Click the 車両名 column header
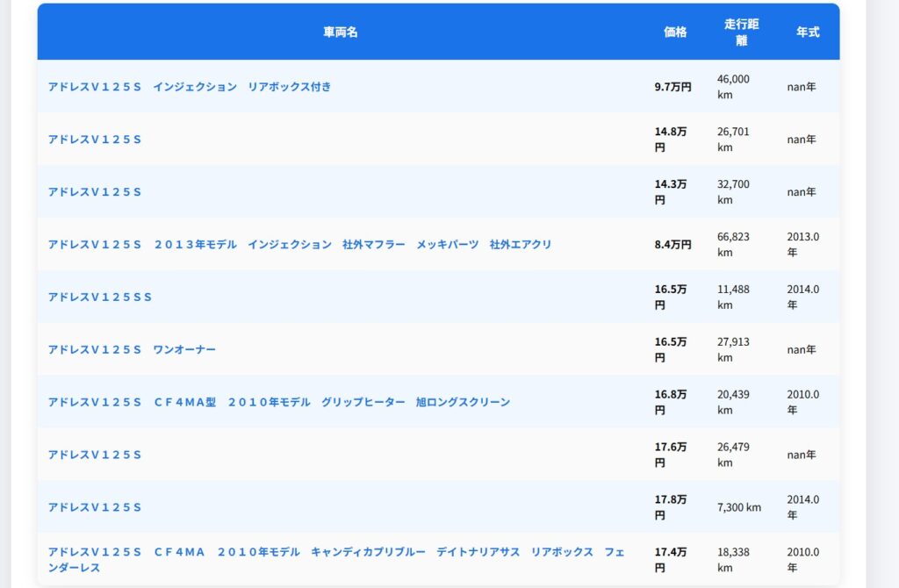The image size is (899, 588). click(341, 32)
